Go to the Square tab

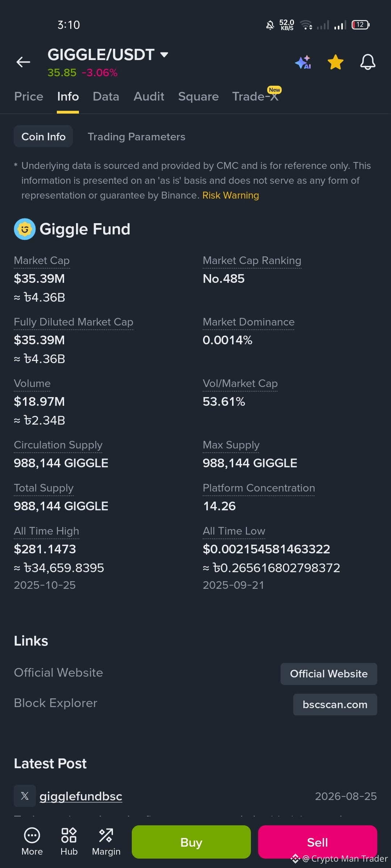click(198, 97)
